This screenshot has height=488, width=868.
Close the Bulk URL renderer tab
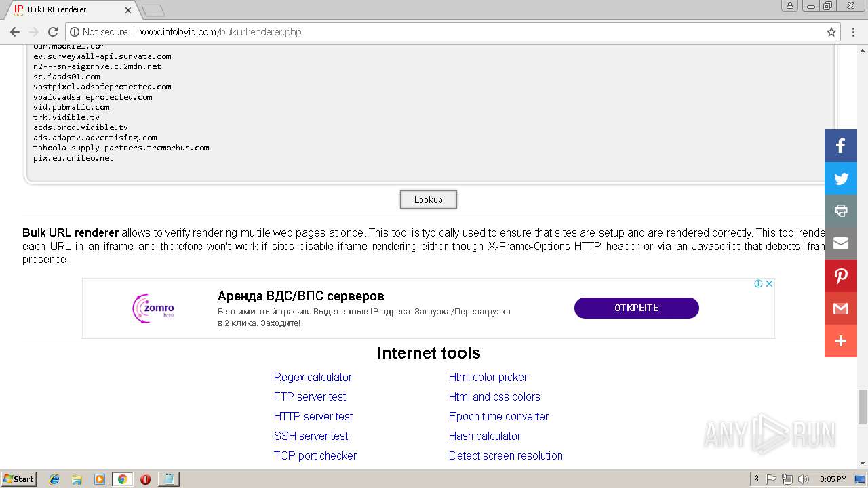pos(128,10)
